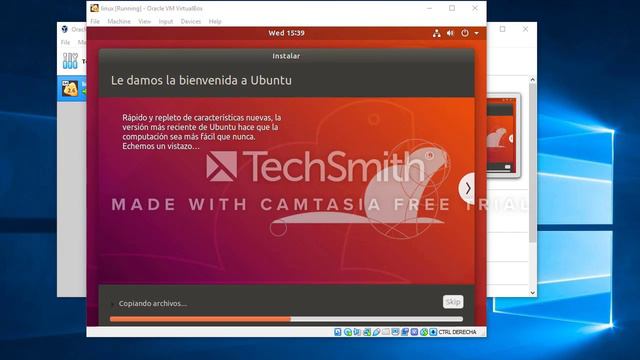Click the keyboard capture arrow icon
640x360 pixels.
pos(433,332)
